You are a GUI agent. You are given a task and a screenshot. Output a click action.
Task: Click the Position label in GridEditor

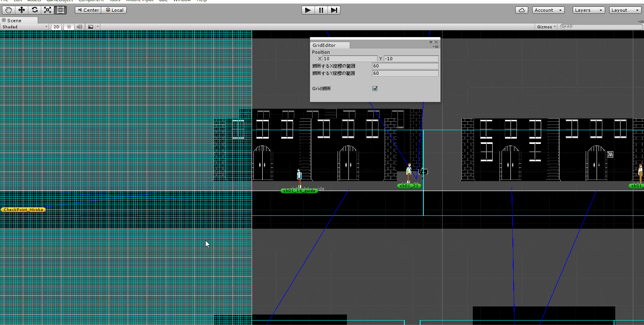[321, 52]
